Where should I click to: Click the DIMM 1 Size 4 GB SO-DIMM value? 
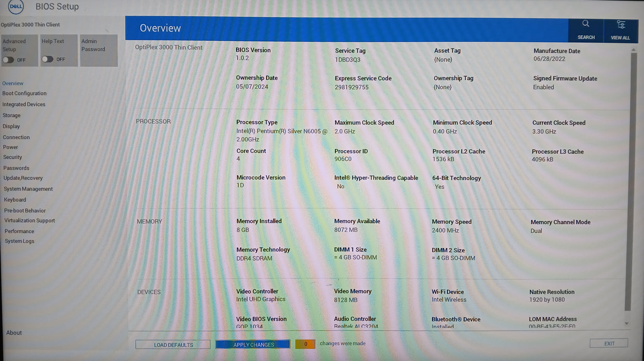point(355,257)
